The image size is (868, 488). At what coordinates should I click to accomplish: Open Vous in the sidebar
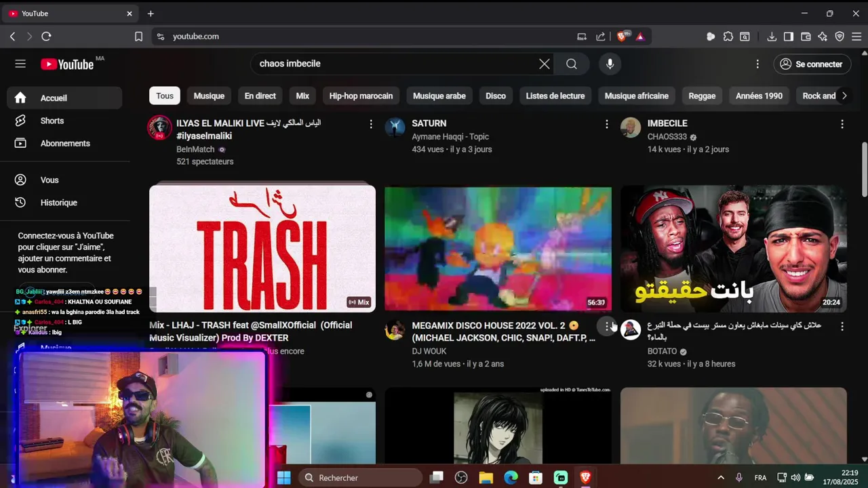click(x=65, y=180)
